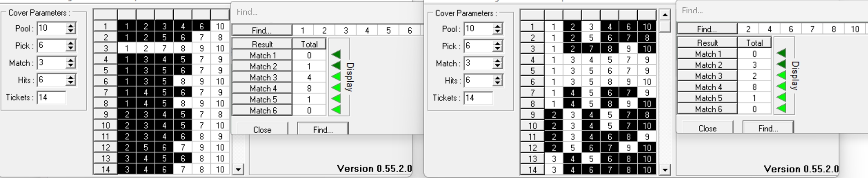Click the Tickets field in left window
This screenshot has width=868, height=178.
(51, 97)
